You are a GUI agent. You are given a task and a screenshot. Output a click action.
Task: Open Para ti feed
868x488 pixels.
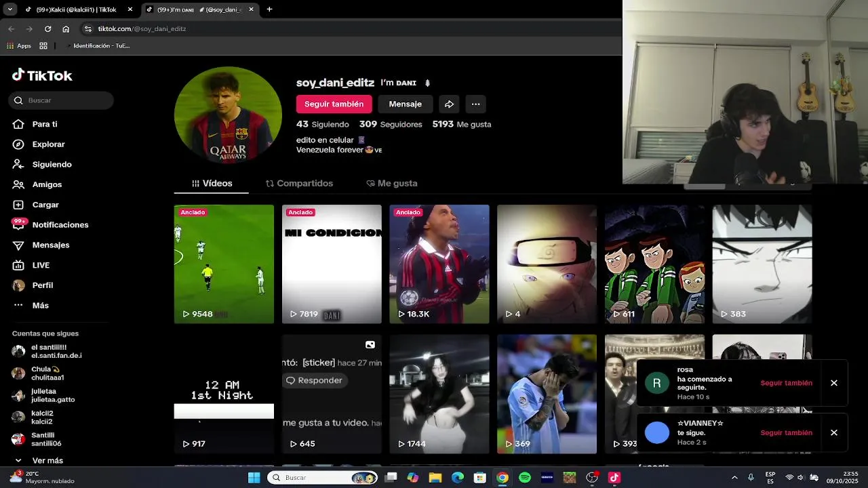(x=45, y=124)
